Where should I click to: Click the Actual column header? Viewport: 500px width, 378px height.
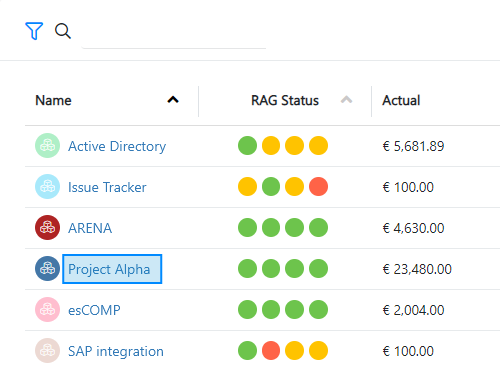[401, 100]
